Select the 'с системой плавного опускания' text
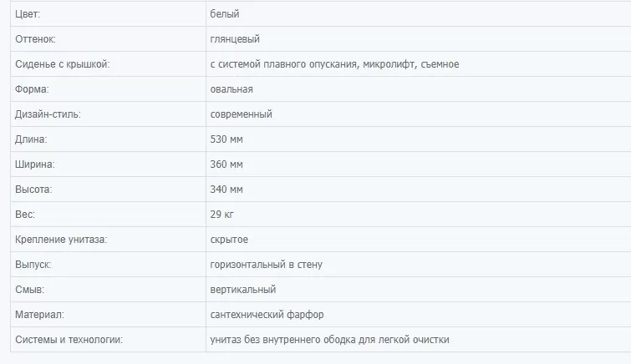The image size is (631, 364). pyautogui.click(x=283, y=64)
